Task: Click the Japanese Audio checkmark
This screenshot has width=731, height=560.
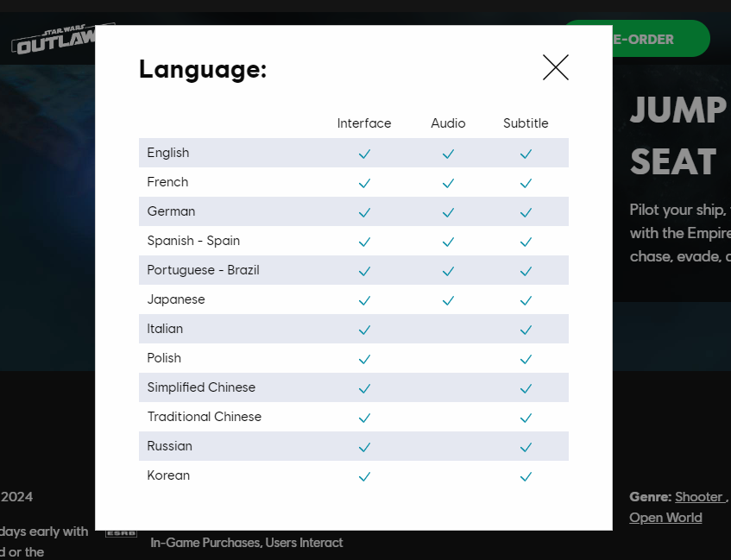Action: [448, 300]
